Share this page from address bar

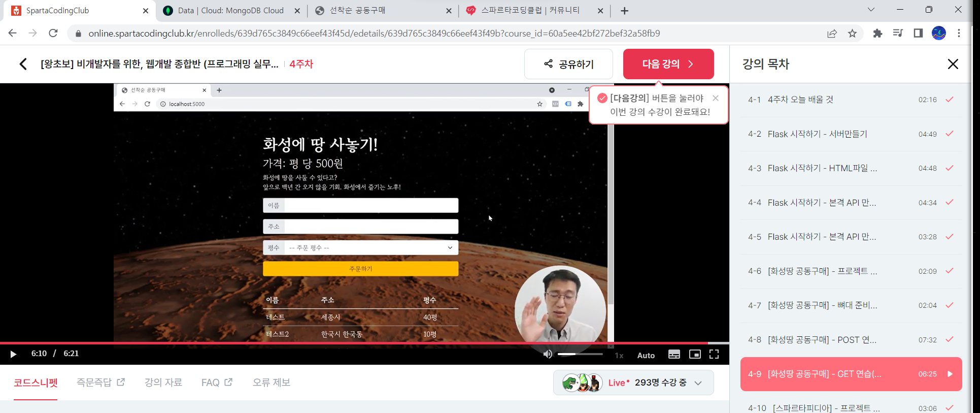coord(832,34)
